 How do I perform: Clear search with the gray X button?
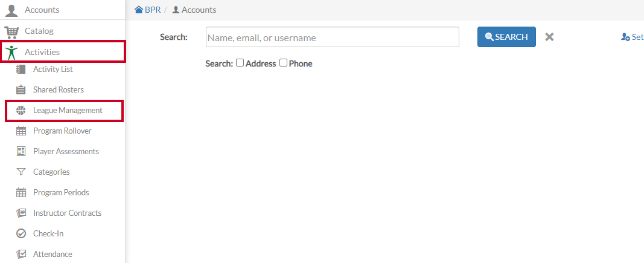click(549, 37)
